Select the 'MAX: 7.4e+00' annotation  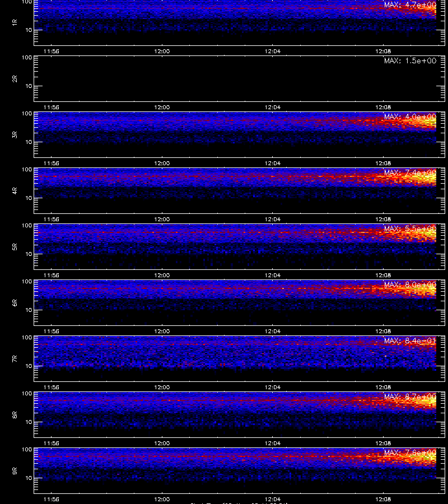(410, 172)
